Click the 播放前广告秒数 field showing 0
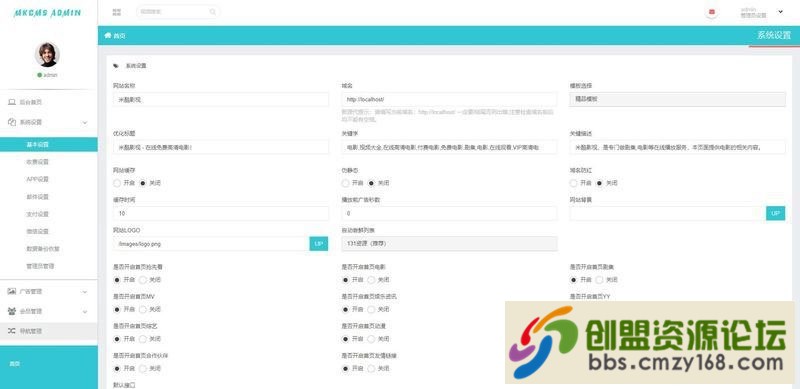 pyautogui.click(x=449, y=213)
